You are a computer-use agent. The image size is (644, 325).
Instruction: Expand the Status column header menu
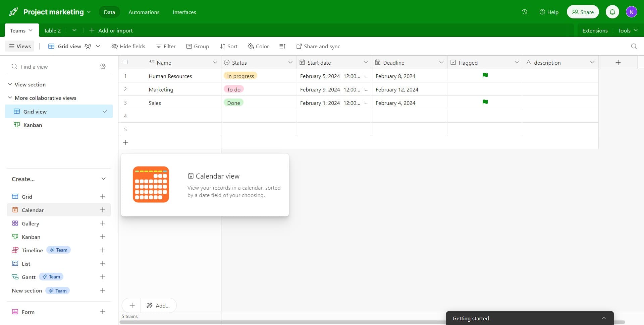pos(290,62)
